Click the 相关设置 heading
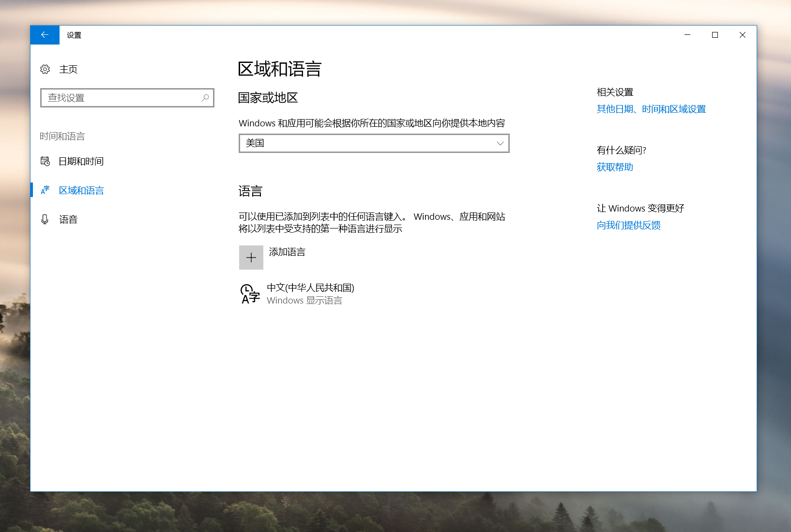Image resolution: width=791 pixels, height=532 pixels. point(615,92)
